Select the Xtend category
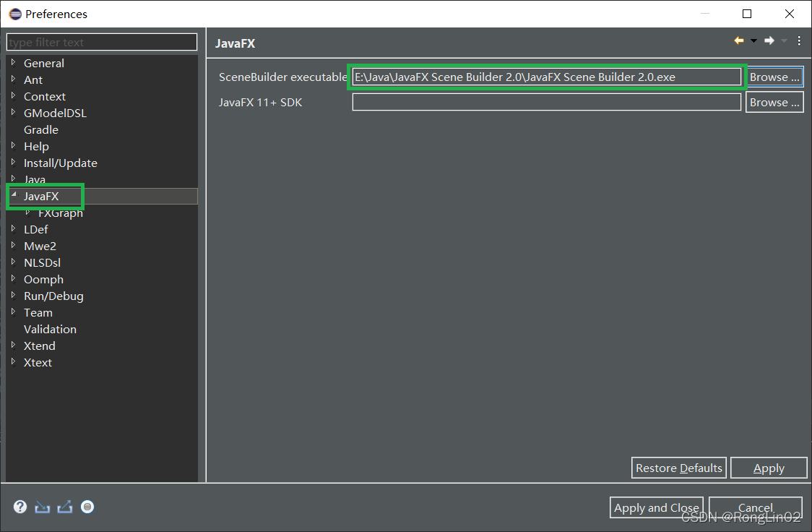The width and height of the screenshot is (812, 532). 39,346
